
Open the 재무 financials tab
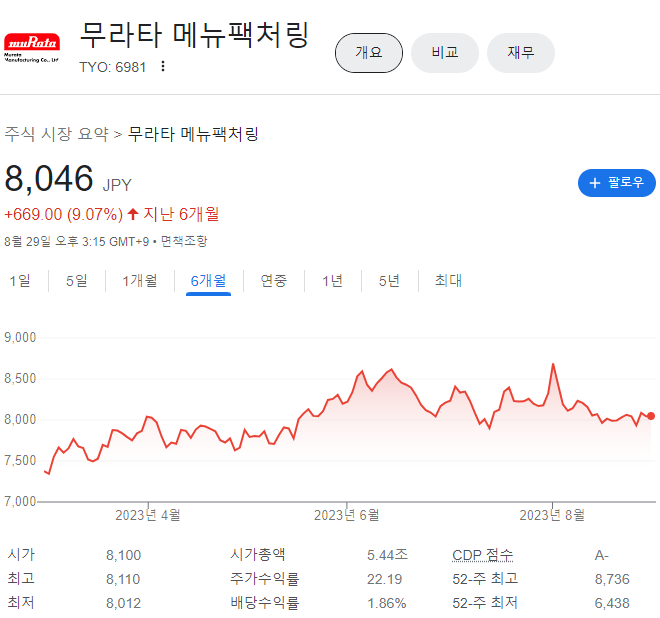pyautogui.click(x=521, y=53)
